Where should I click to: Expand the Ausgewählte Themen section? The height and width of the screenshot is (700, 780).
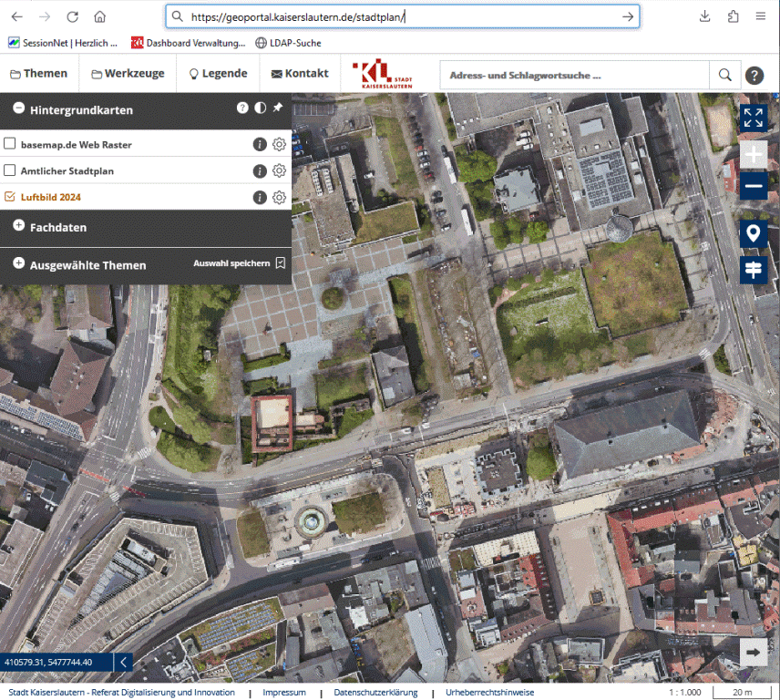click(x=18, y=263)
